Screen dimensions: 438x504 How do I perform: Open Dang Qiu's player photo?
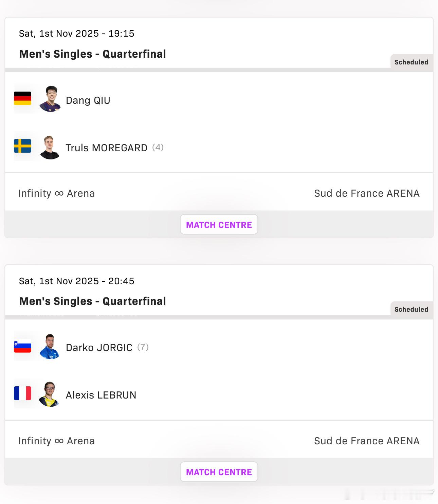pyautogui.click(x=50, y=99)
